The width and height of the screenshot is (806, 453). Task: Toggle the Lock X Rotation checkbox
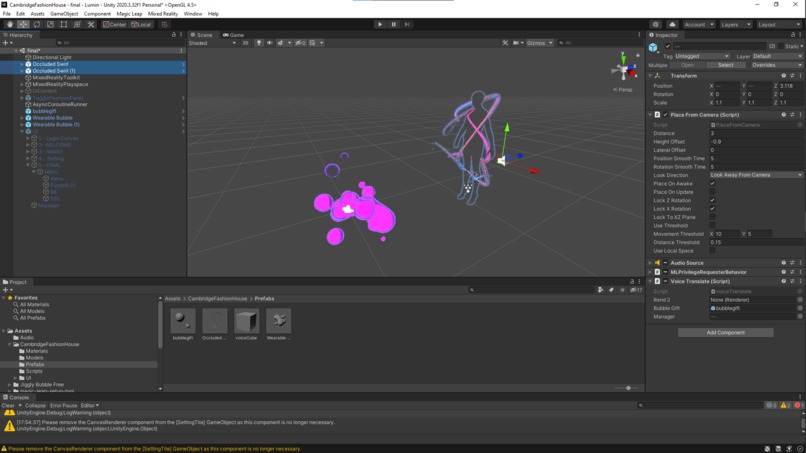click(x=712, y=209)
